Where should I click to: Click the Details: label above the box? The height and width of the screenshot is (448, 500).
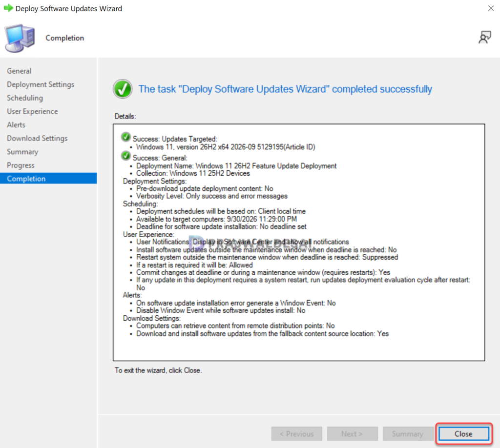tap(125, 116)
